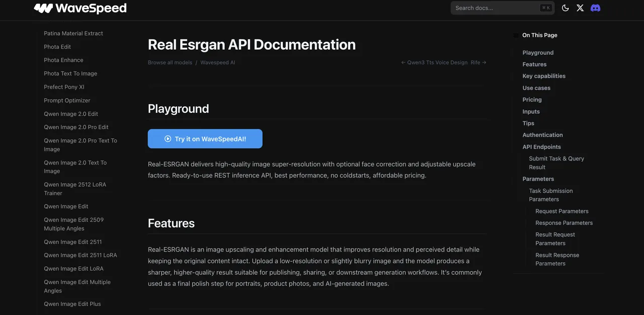This screenshot has height=315, width=644.
Task: Jump to Result Response Parameters
Action: click(557, 259)
